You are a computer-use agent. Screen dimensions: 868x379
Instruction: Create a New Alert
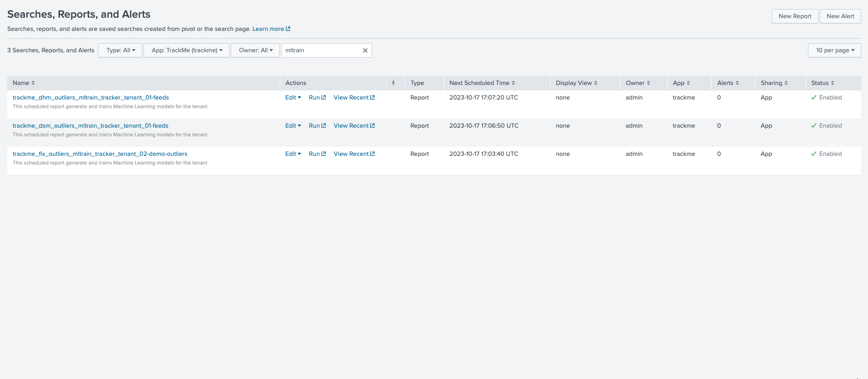840,16
